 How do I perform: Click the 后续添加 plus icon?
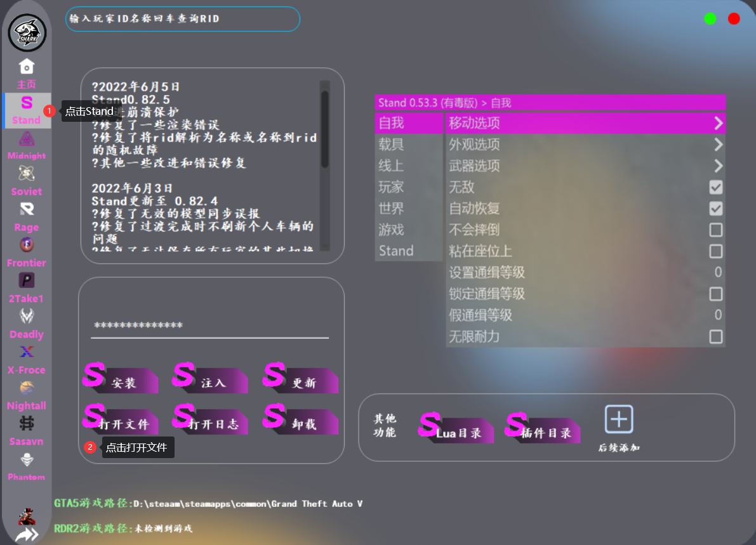point(619,420)
